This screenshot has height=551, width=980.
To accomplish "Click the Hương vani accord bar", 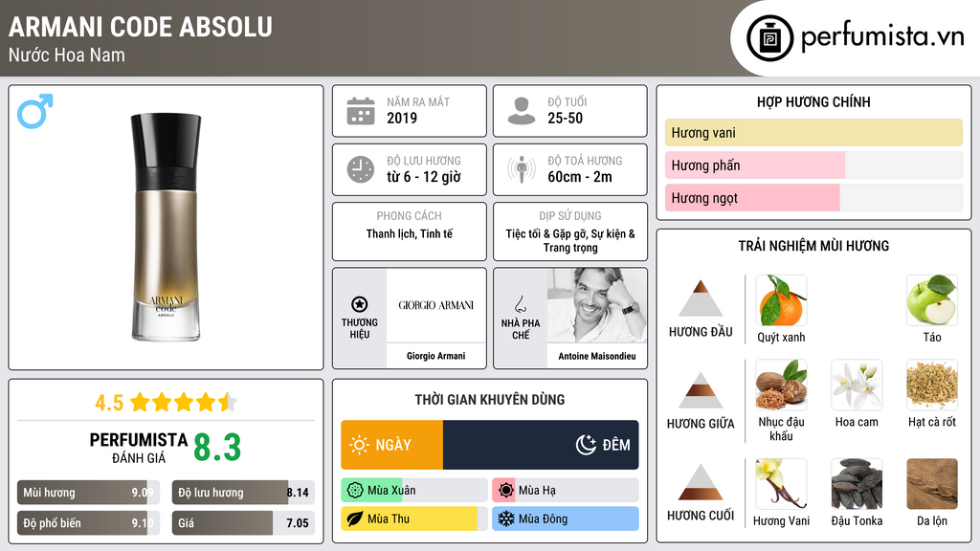I will coord(813,132).
